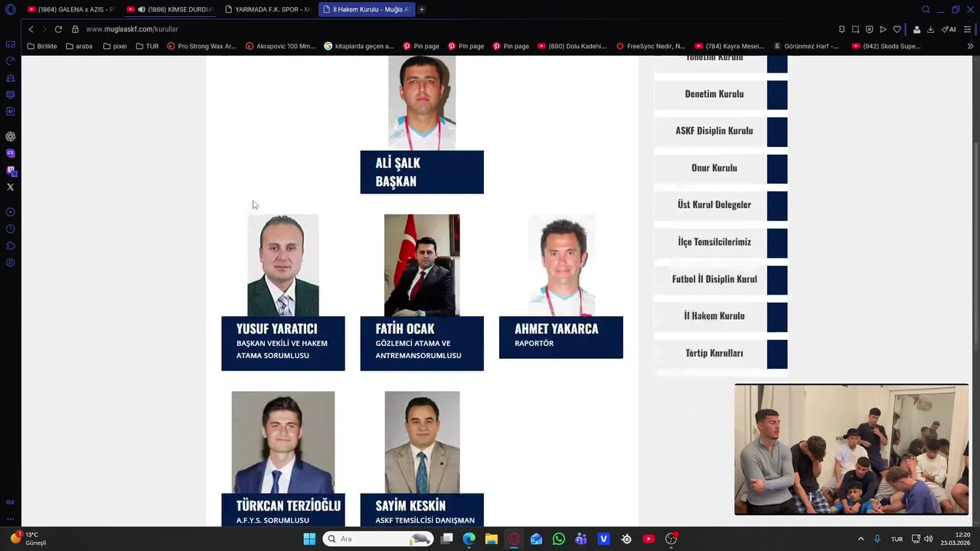Click the TÜRKCAN TERZİOĞLU name label
The width and height of the screenshot is (980, 551).
(289, 506)
